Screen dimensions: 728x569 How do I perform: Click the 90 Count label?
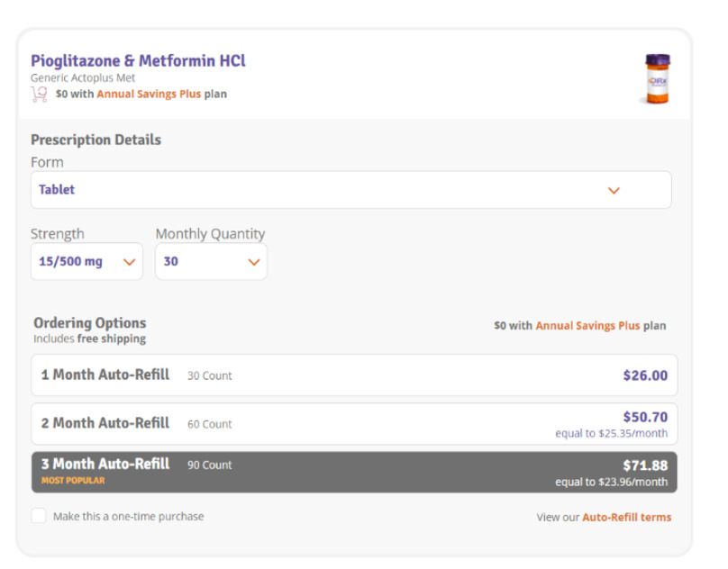209,465
